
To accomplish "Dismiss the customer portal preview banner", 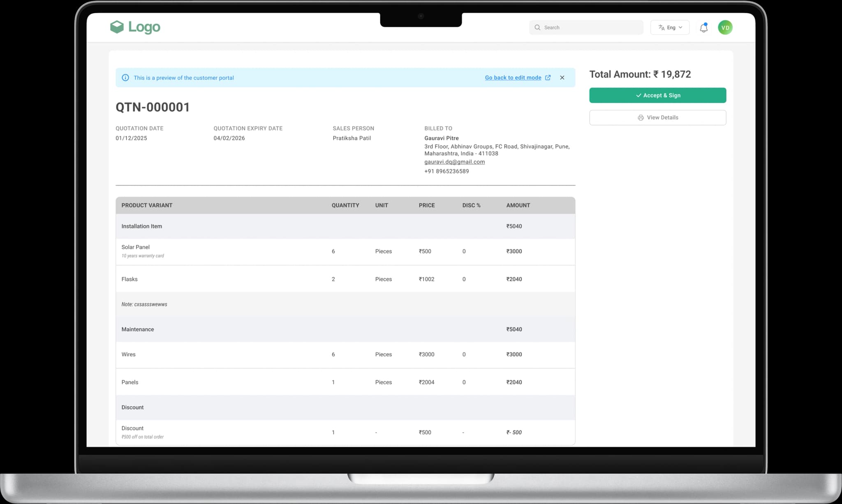I will point(562,78).
